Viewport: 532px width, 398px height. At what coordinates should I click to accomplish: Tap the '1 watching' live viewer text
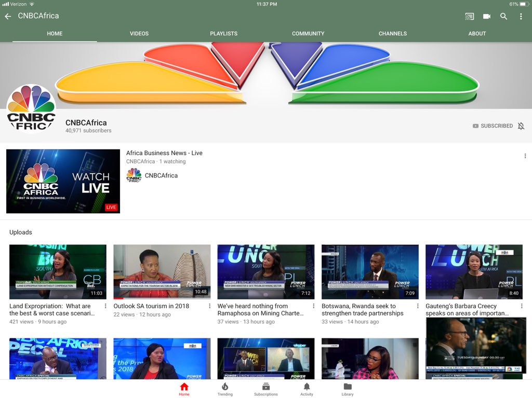[x=172, y=161]
